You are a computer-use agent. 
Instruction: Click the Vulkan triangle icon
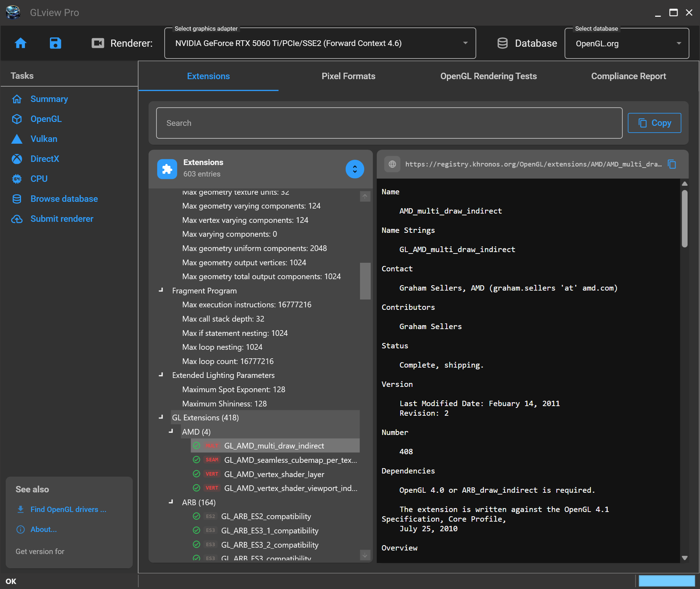tap(17, 139)
